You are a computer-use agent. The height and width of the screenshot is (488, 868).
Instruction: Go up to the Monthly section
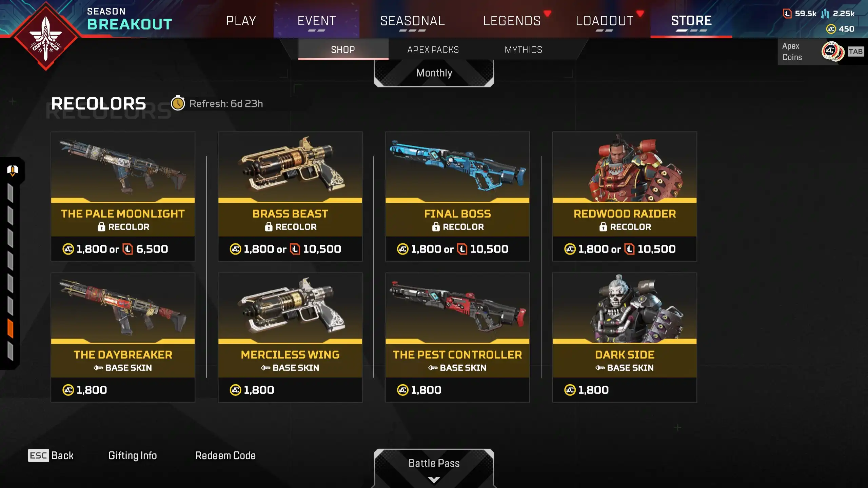click(434, 73)
